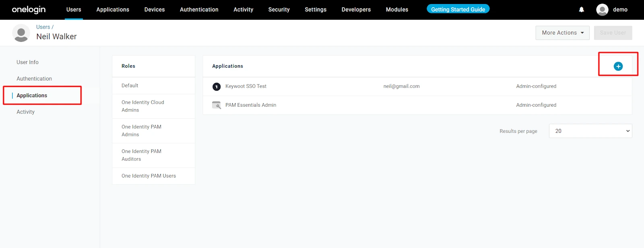
Task: Select the Default role
Action: [x=154, y=86]
